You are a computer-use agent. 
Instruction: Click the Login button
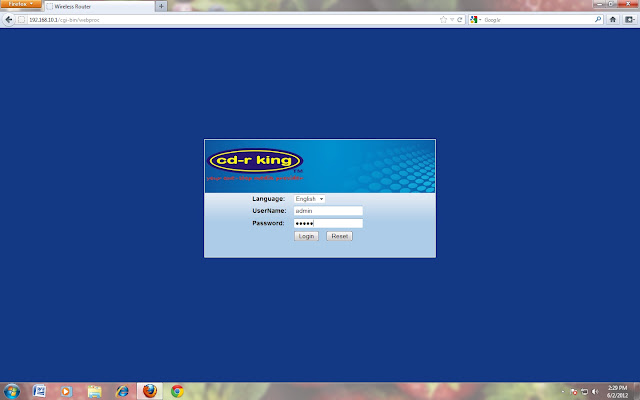click(x=306, y=236)
